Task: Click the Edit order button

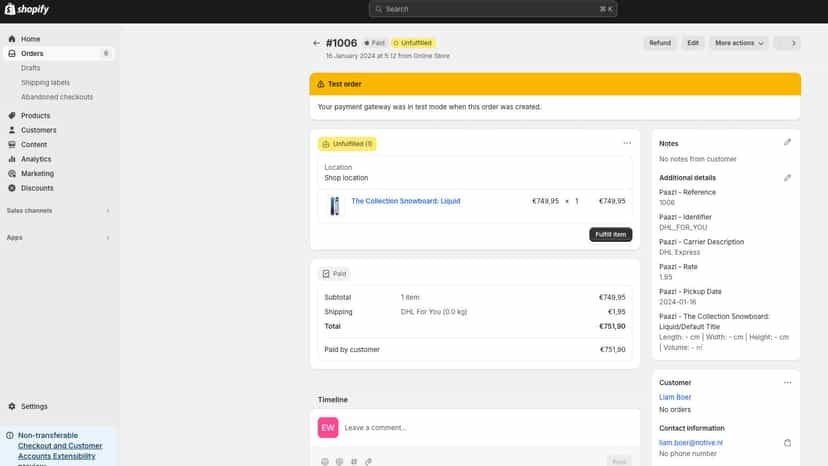Action: [693, 43]
